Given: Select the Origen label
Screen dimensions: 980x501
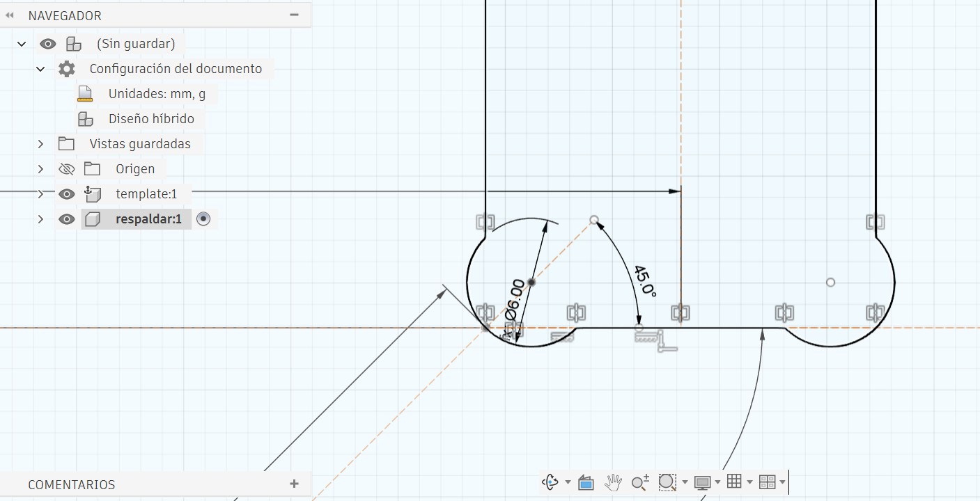Looking at the screenshot, I should pyautogui.click(x=135, y=169).
